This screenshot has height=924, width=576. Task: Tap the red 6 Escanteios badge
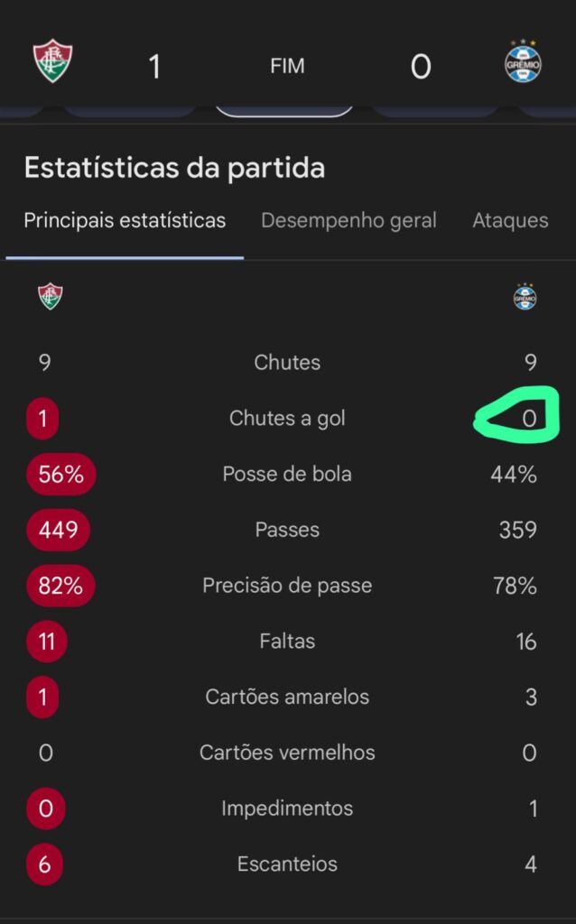[45, 864]
